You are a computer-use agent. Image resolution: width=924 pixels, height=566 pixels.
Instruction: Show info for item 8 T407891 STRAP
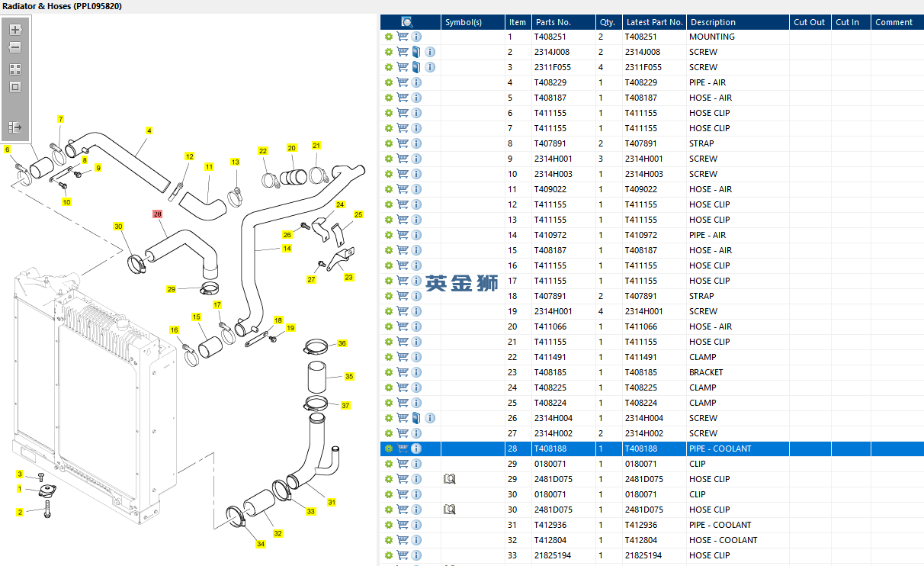pos(416,143)
